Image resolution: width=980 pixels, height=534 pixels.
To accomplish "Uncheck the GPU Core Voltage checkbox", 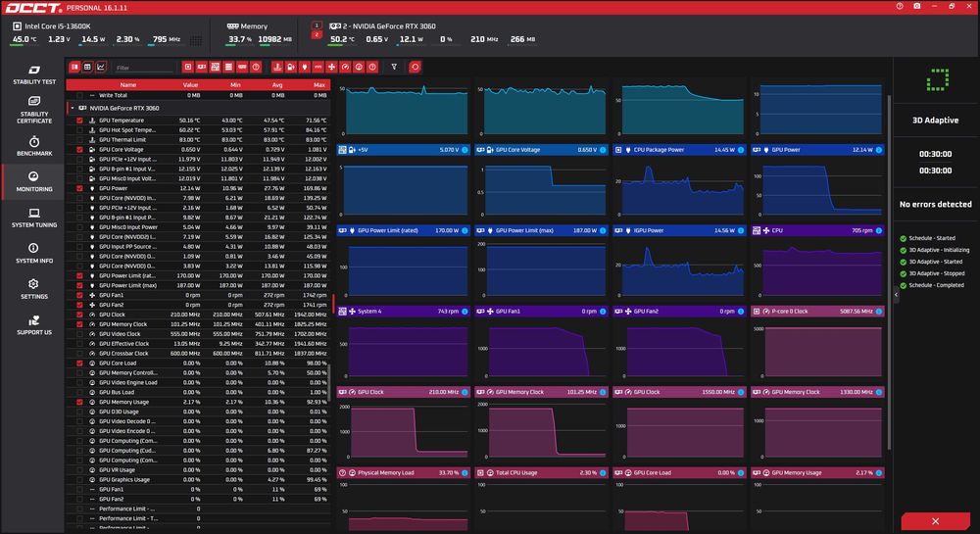I will click(79, 149).
